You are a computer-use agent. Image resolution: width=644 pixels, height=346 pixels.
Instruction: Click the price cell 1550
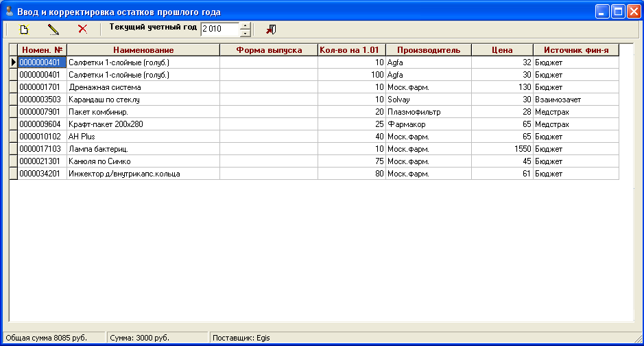[x=502, y=149]
